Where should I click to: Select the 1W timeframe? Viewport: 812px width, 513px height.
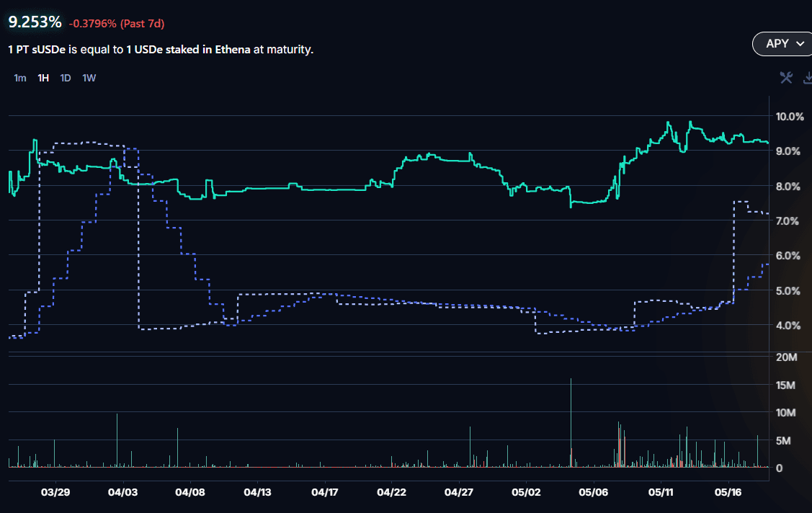(x=89, y=78)
